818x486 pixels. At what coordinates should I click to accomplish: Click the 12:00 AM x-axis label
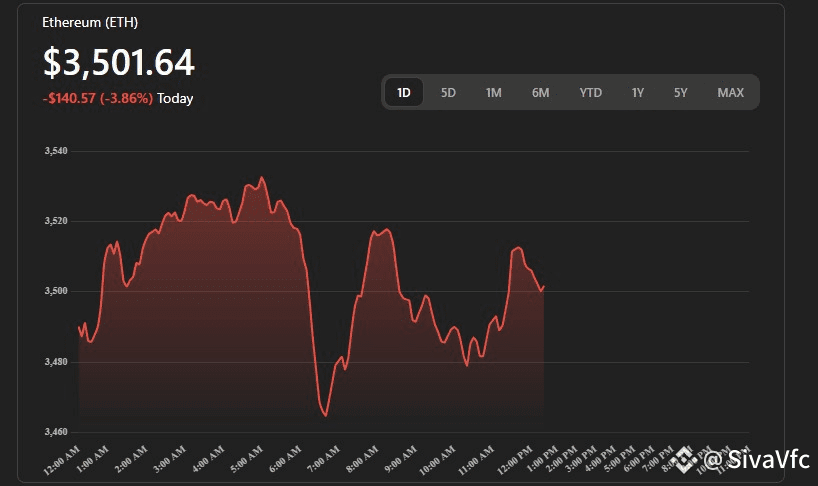[62, 460]
